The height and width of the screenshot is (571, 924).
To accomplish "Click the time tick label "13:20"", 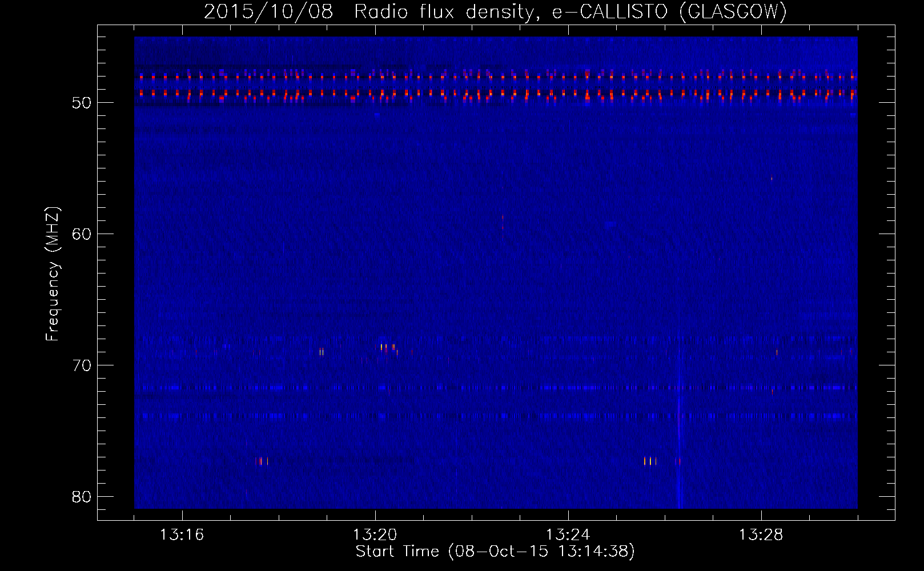I will point(375,535).
